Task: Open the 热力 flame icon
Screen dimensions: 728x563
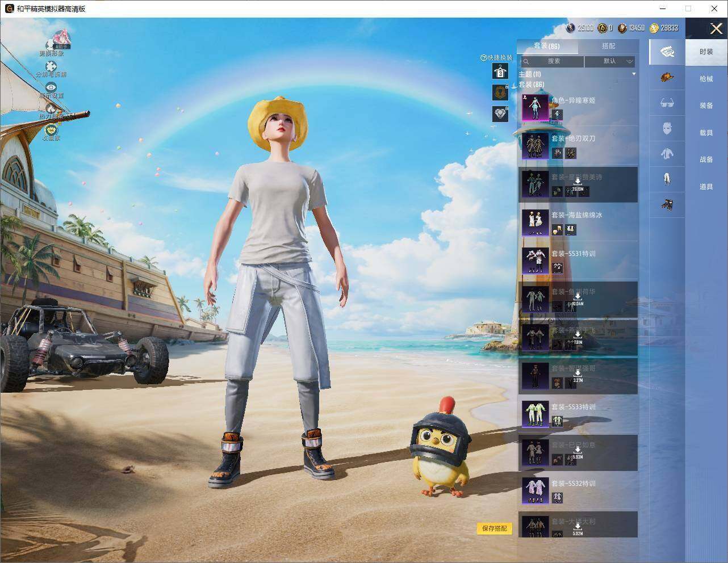Action: tap(51, 108)
